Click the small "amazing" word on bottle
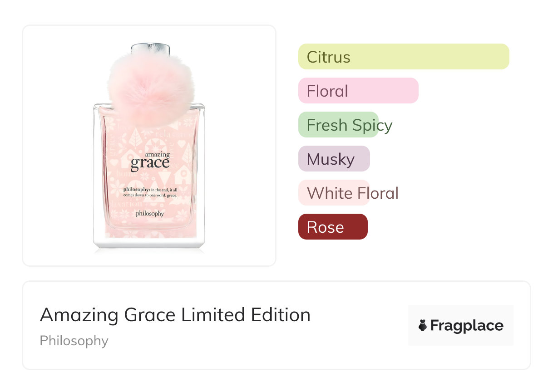This screenshot has width=553, height=392. 157,155
